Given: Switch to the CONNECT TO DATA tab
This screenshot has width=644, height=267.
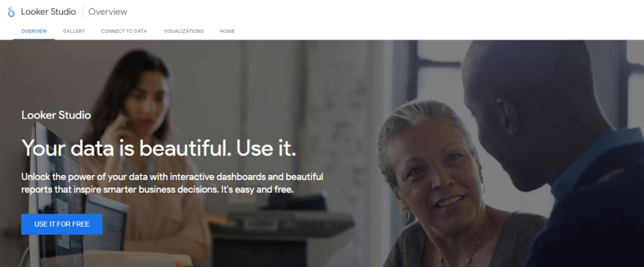Looking at the screenshot, I should click(124, 31).
